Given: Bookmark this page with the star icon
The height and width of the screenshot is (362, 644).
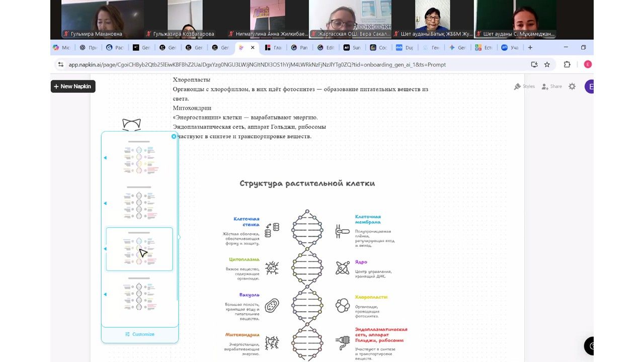Looking at the screenshot, I should (547, 64).
